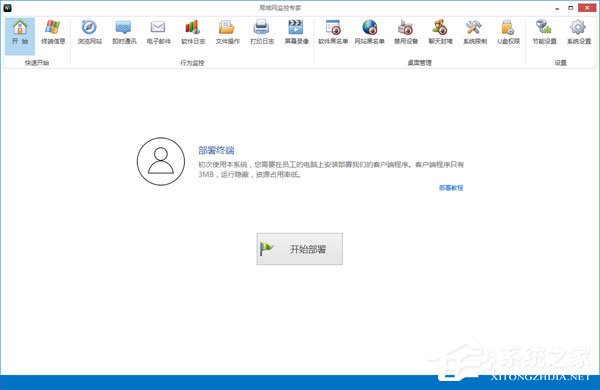Close the application window
Image resolution: width=600 pixels, height=390 pixels.
[587, 8]
